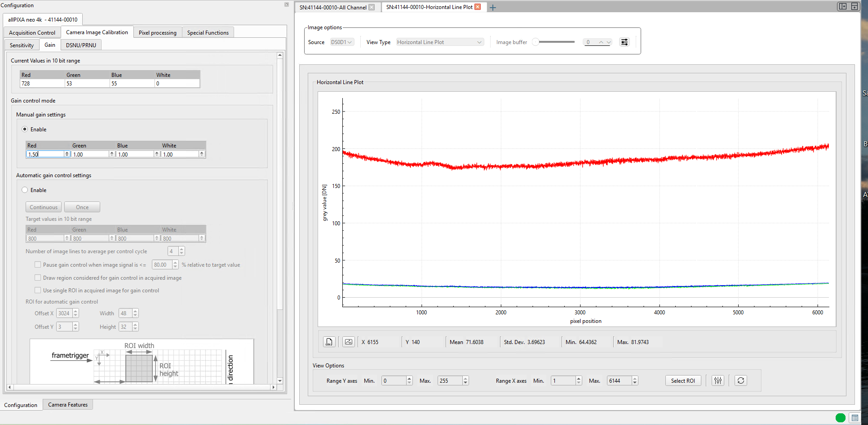This screenshot has height=425, width=868.
Task: Check Pause gain control when image signal option
Action: (x=38, y=265)
